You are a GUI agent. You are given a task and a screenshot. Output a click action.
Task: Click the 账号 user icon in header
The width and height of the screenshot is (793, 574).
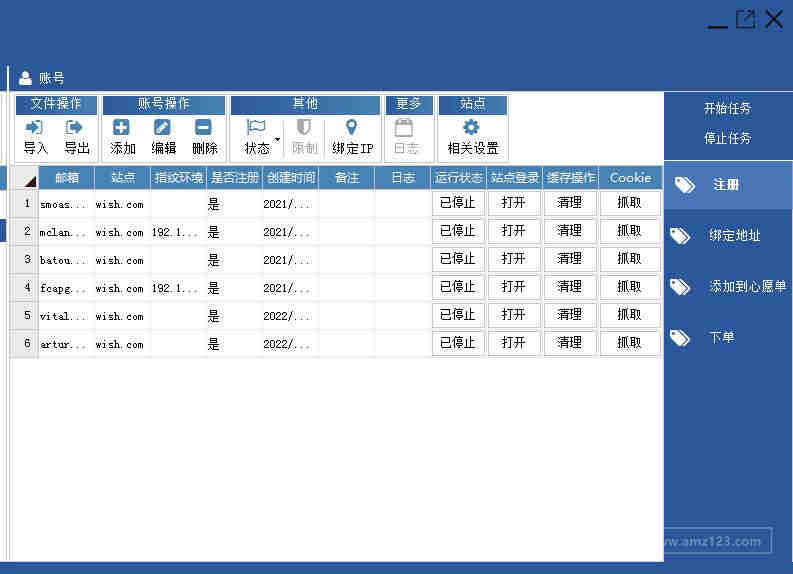click(25, 78)
